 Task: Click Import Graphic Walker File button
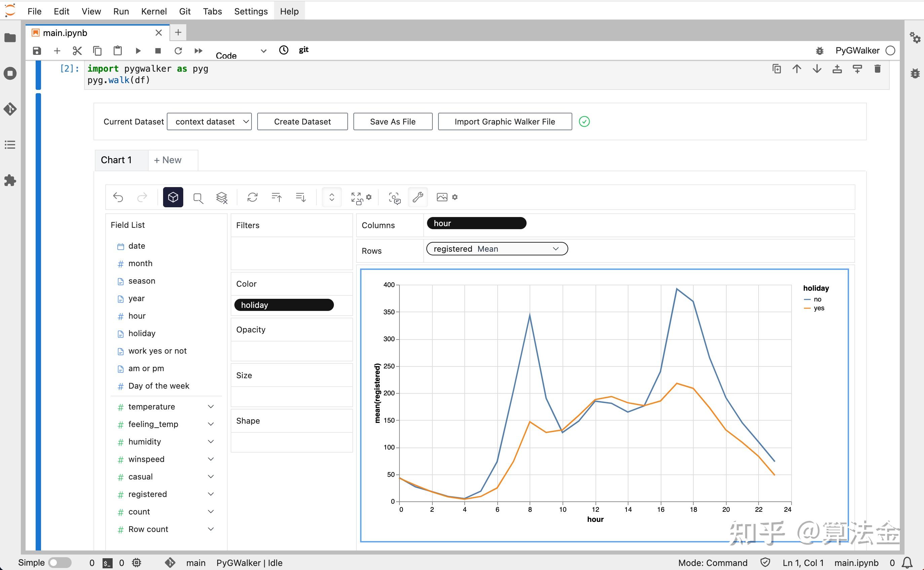505,122
